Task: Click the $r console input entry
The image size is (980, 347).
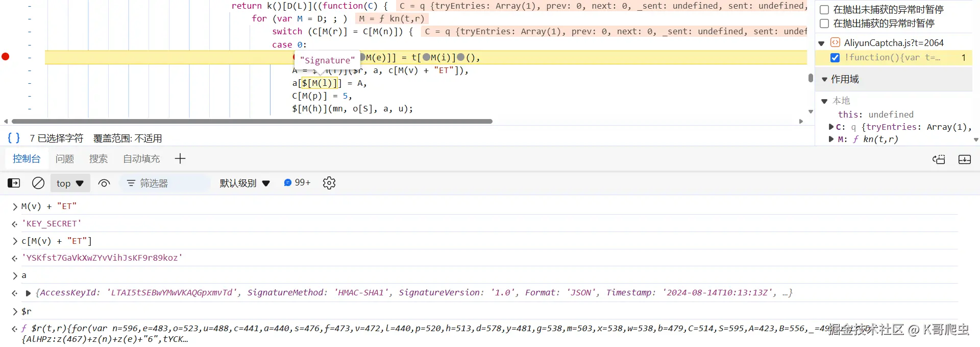Action: click(26, 311)
